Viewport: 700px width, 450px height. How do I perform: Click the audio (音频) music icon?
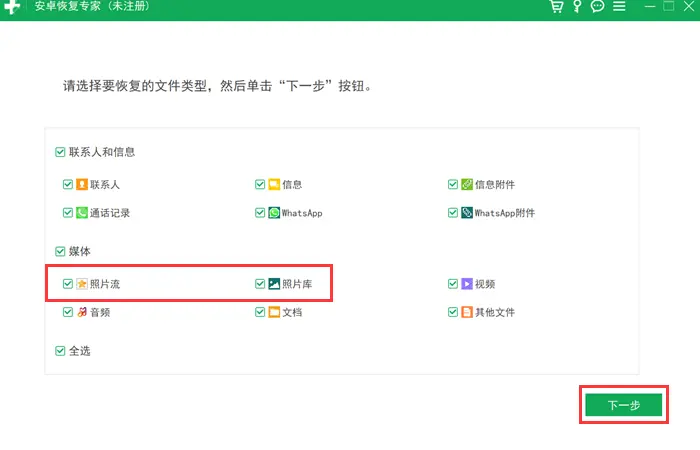pos(82,312)
